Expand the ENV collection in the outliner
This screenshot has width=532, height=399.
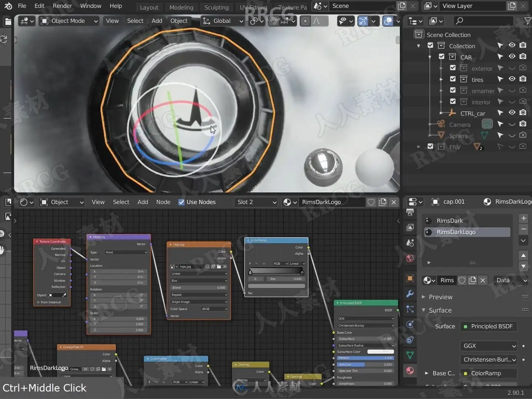click(419, 147)
